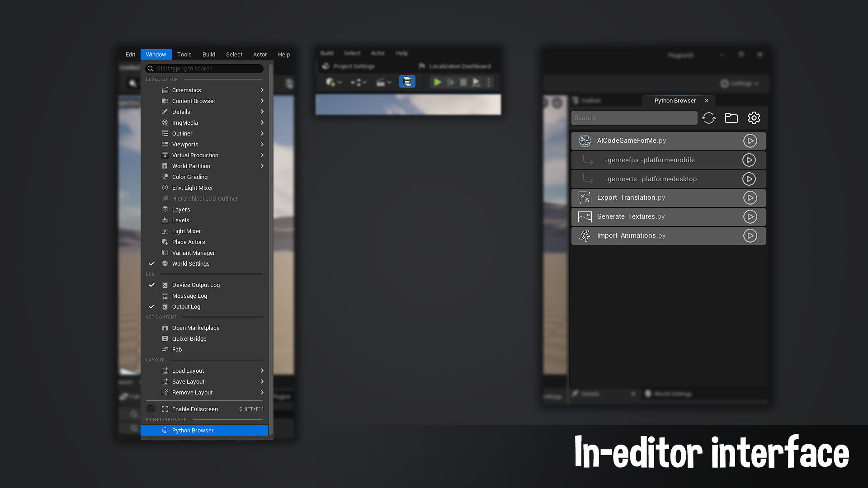868x488 pixels.
Task: Click the Python Browser Search field
Action: tap(634, 118)
